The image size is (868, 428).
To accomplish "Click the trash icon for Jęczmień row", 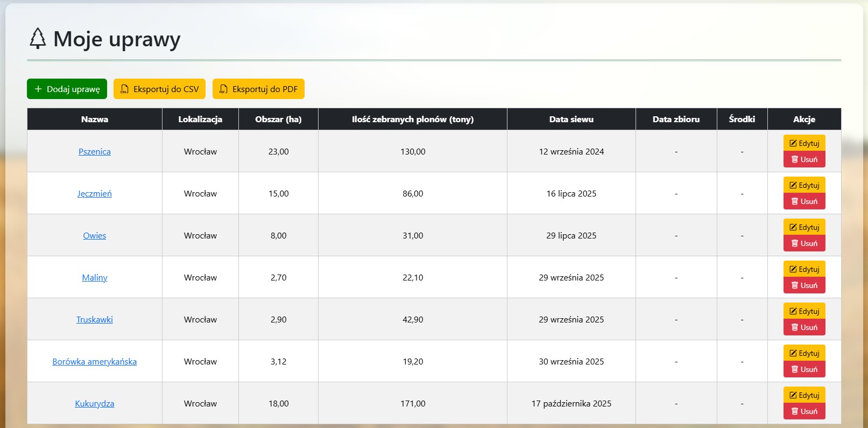I will [x=794, y=201].
